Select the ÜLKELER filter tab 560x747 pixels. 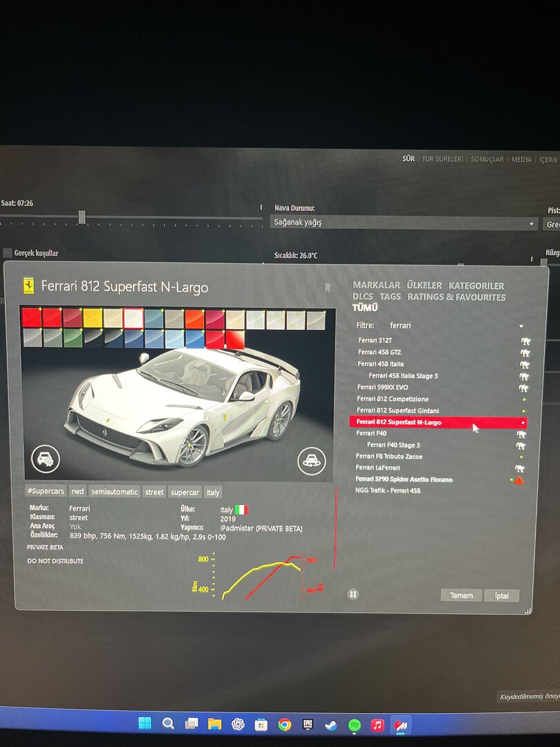(x=424, y=286)
